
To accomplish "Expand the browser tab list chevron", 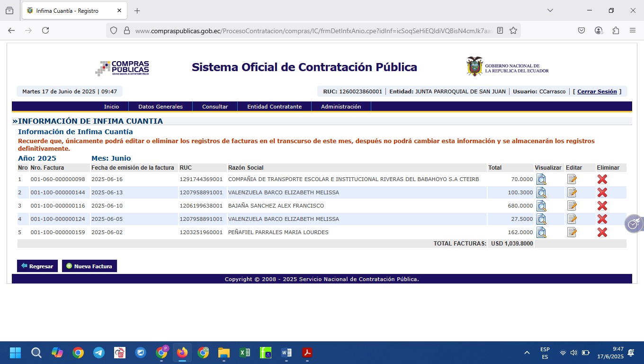I will tap(550, 10).
